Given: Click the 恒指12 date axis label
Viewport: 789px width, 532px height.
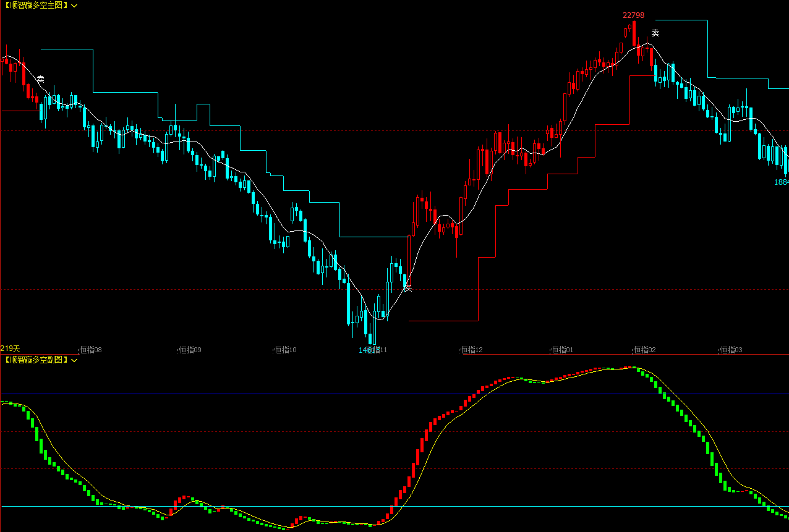Looking at the screenshot, I should (472, 350).
